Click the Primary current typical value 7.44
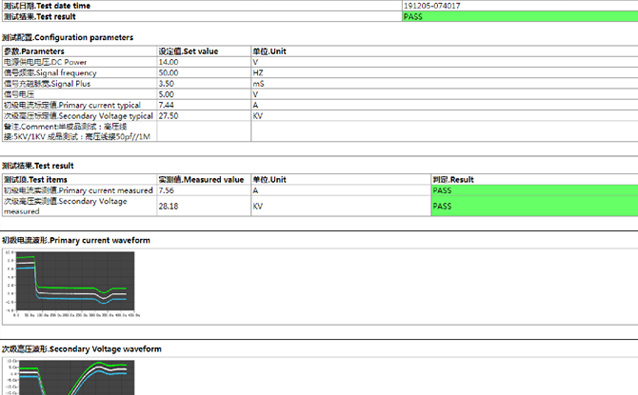The height and width of the screenshot is (395, 638). [x=166, y=105]
